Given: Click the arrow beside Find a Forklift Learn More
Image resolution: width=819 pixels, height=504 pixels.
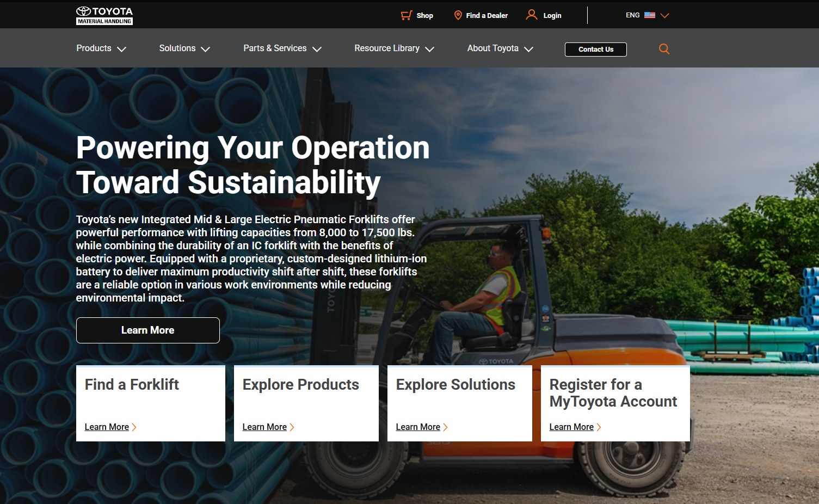Looking at the screenshot, I should point(134,427).
